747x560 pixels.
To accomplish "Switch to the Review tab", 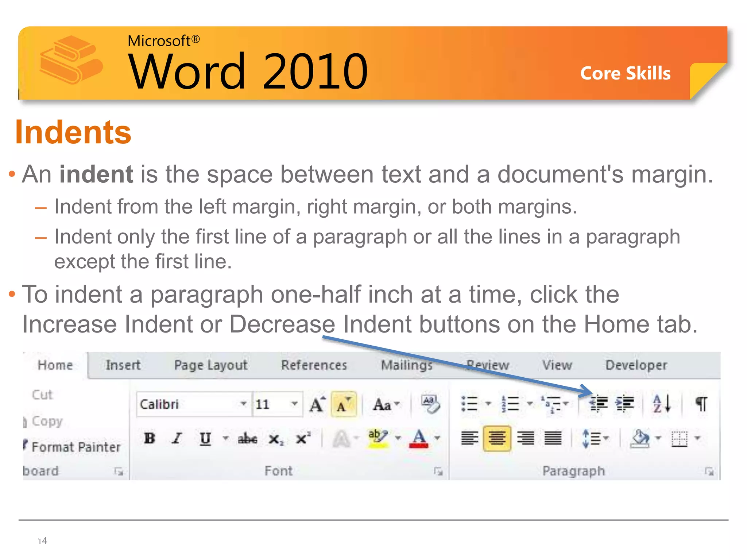I will click(488, 365).
